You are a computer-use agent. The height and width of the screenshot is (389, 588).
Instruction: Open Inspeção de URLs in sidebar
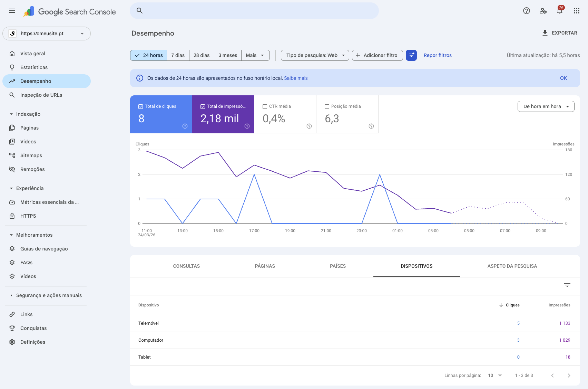(x=47, y=95)
